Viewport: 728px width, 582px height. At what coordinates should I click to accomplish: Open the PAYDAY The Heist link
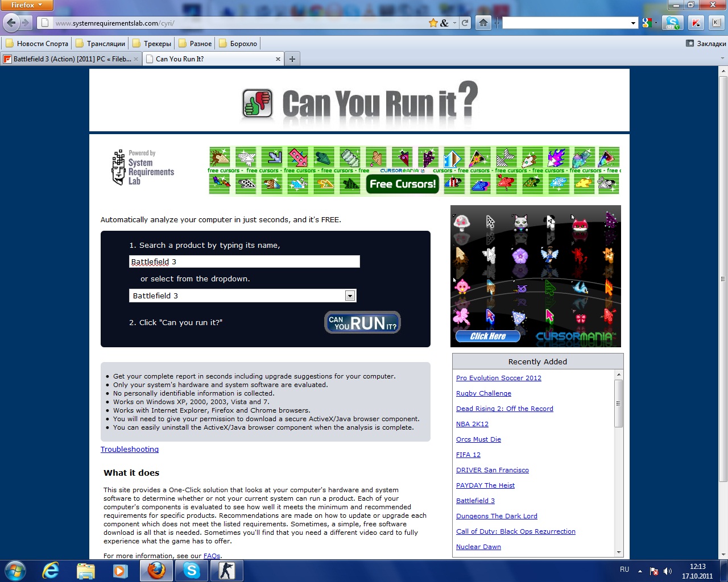(x=485, y=485)
